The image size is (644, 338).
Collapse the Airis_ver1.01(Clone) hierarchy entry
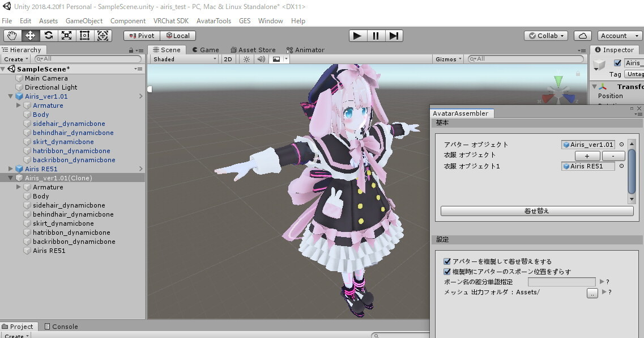10,178
